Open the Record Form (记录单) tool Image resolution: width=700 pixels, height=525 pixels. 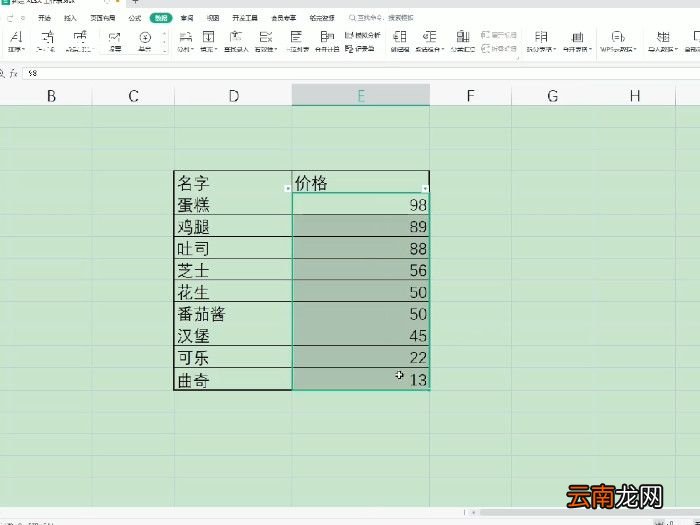coord(360,48)
